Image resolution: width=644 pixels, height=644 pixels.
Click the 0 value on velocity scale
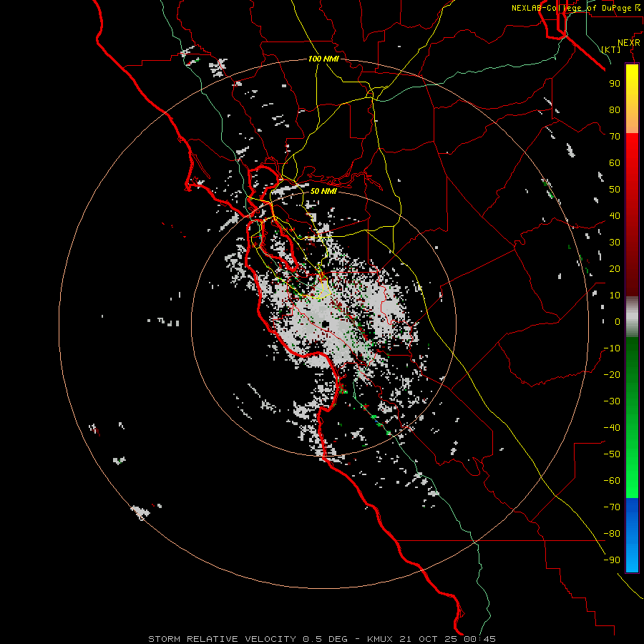coord(618,322)
